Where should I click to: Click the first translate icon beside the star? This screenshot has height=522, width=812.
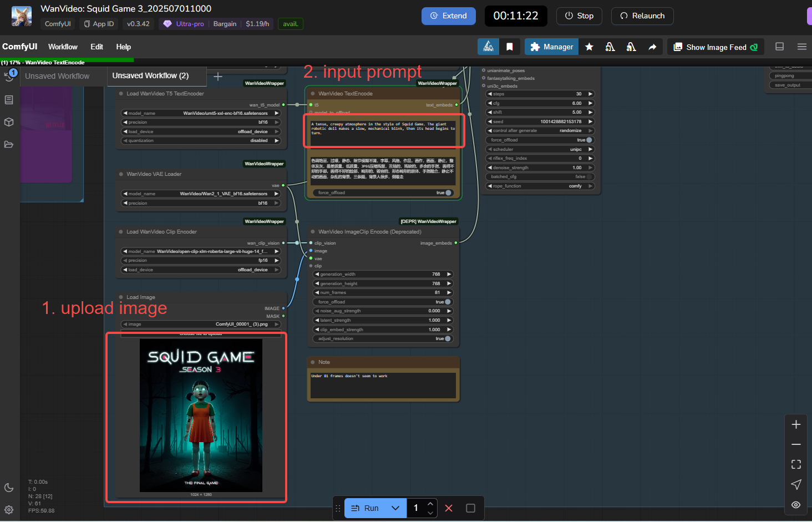click(610, 47)
